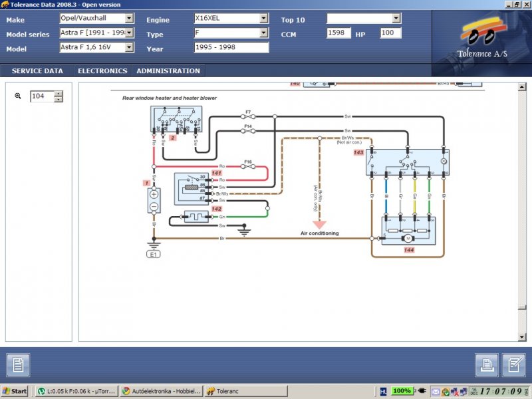Click the zoom value field 104
The height and width of the screenshot is (399, 532).
pos(42,96)
